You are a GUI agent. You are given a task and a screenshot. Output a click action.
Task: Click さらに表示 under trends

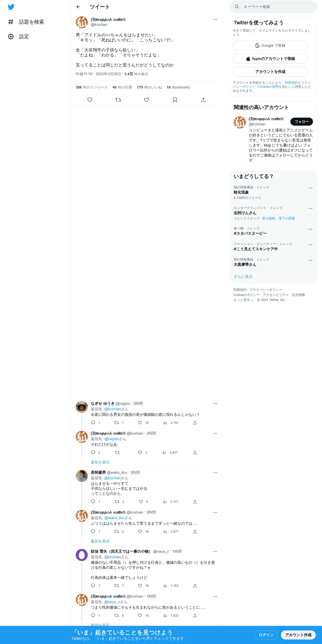pos(243,277)
